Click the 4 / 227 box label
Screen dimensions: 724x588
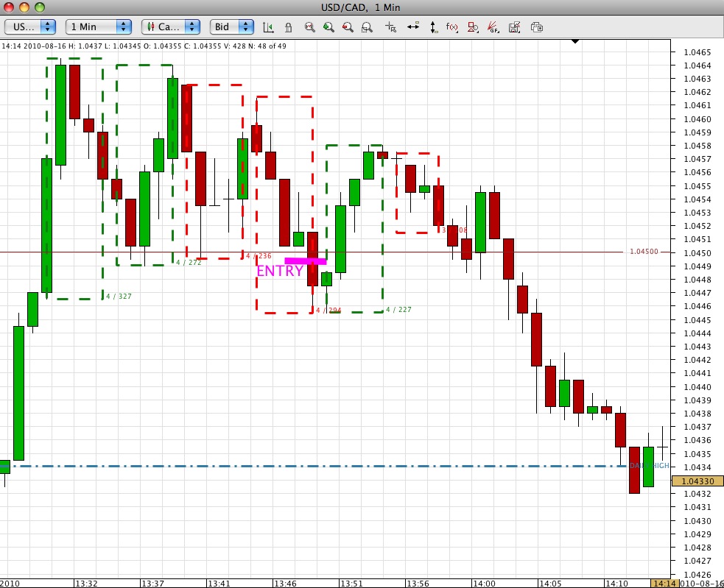tap(398, 310)
